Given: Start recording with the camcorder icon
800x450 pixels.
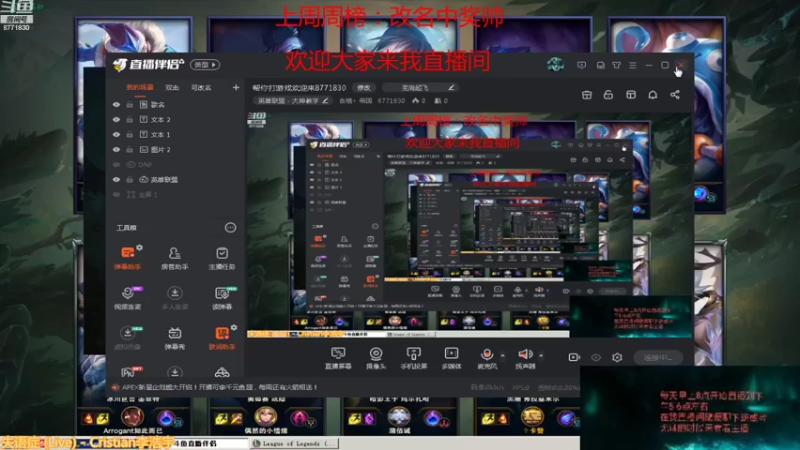Looking at the screenshot, I should [574, 357].
